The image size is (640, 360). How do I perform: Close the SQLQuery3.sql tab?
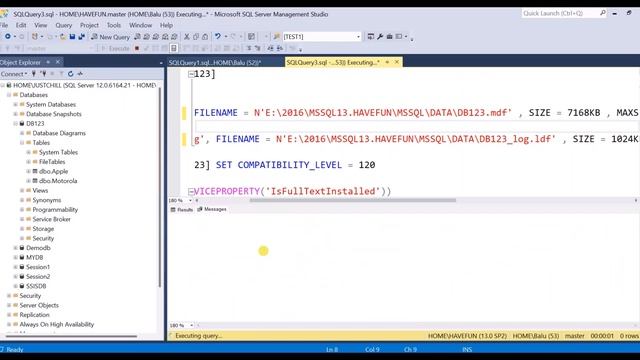point(397,62)
